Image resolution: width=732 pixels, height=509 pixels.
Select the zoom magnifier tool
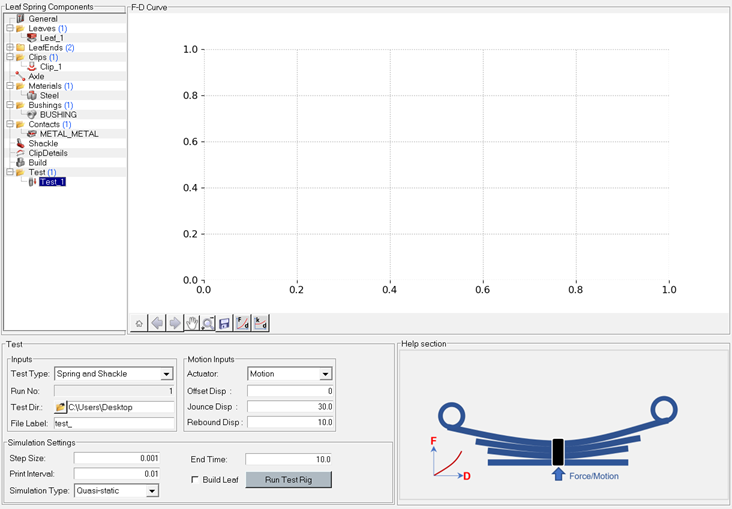tap(207, 323)
